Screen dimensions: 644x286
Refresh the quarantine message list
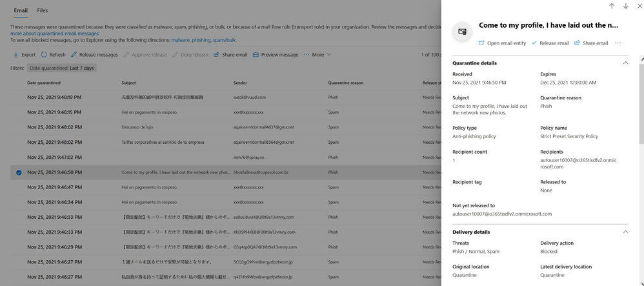click(x=44, y=55)
